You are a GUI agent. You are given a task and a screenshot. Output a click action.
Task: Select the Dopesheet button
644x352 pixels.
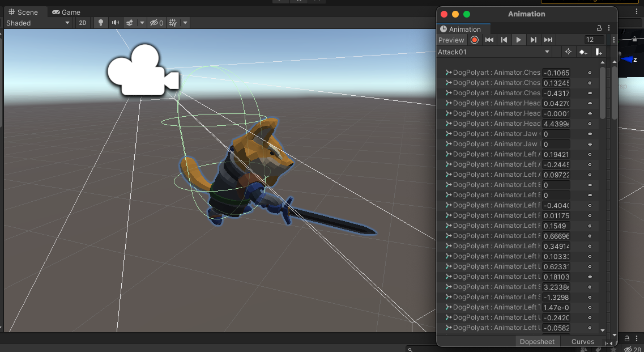point(537,341)
